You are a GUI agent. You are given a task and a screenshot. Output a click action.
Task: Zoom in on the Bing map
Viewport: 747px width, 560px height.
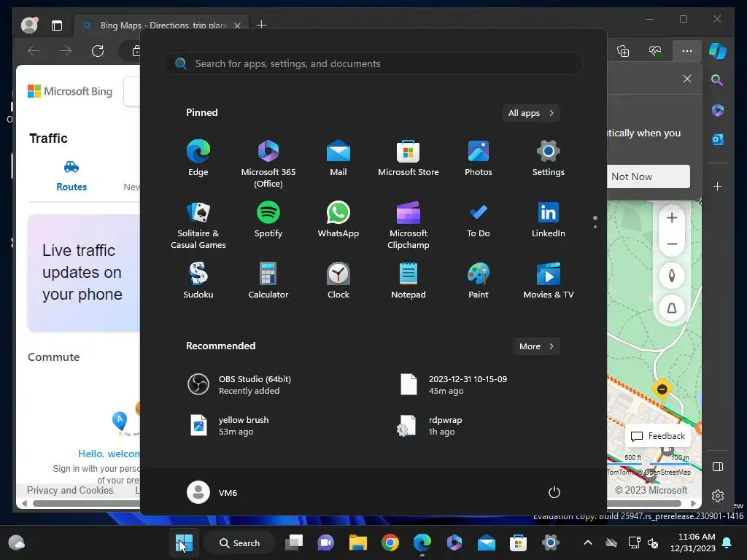pyautogui.click(x=672, y=218)
